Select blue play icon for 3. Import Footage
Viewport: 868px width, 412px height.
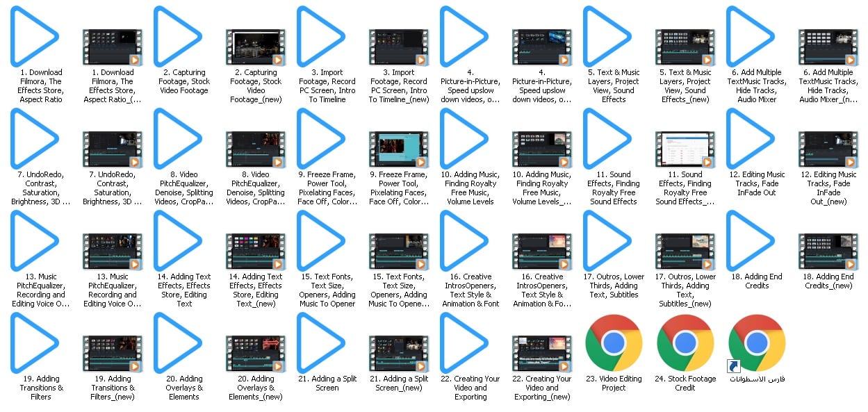tap(321, 36)
